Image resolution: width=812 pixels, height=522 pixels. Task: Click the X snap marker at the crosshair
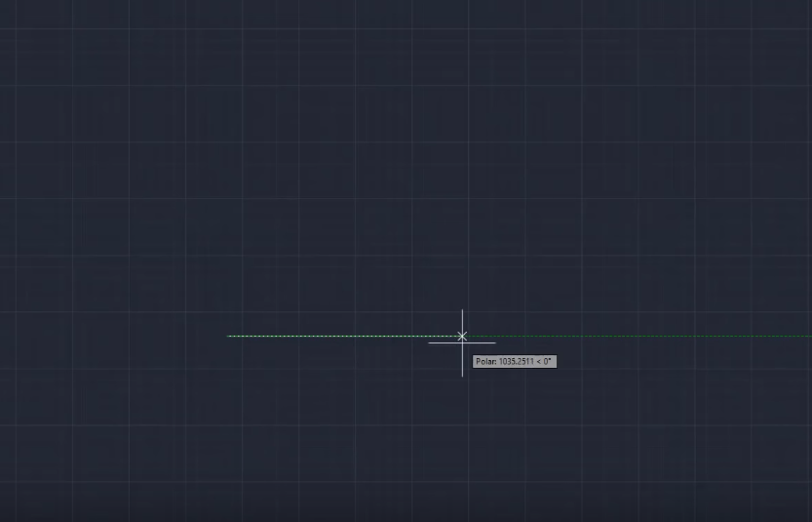[x=462, y=337]
